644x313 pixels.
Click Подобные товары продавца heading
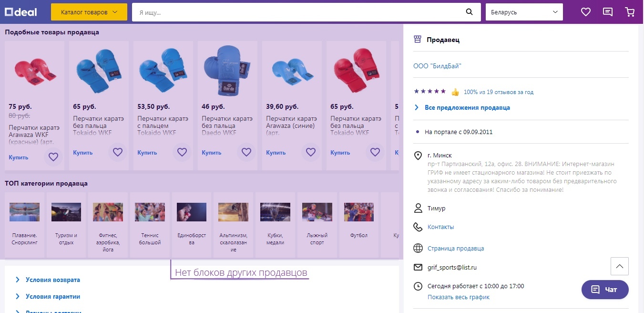(x=52, y=32)
